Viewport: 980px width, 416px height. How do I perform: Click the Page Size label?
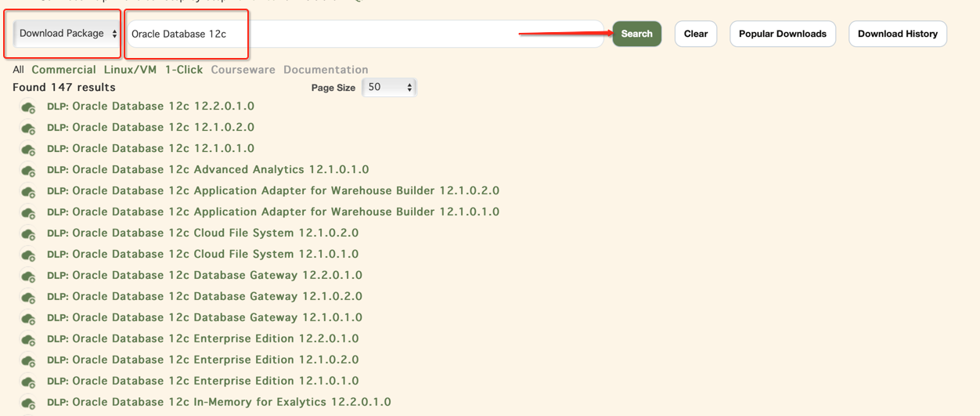[x=333, y=88]
